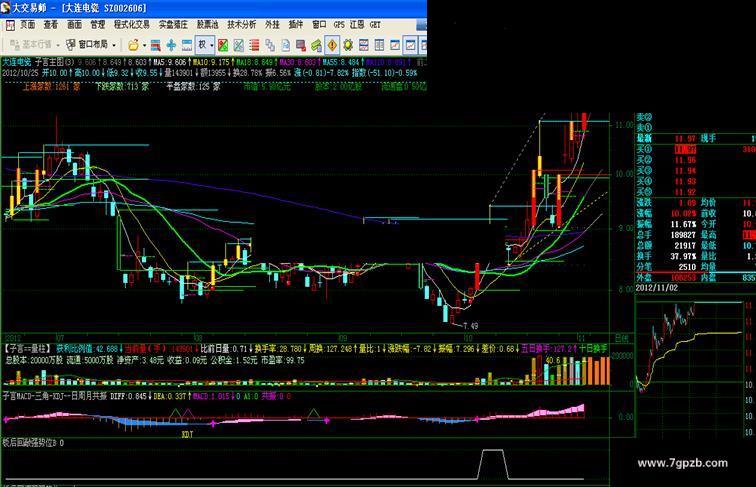Open the 程式化交易 menu
The width and height of the screenshot is (756, 487).
[132, 25]
